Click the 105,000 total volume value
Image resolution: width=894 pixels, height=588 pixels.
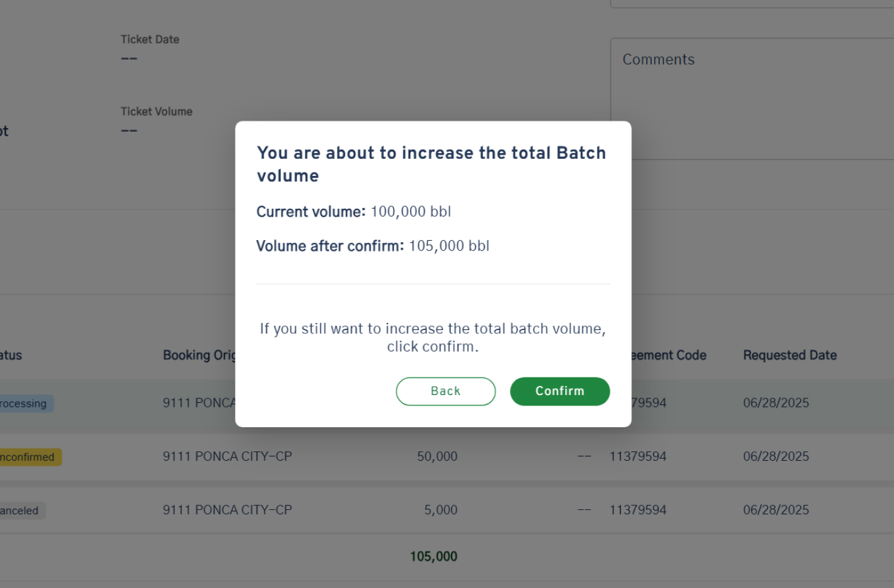click(434, 556)
